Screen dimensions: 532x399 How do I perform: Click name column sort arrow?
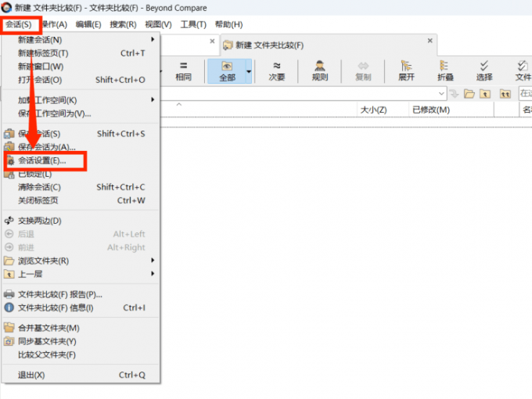179,105
